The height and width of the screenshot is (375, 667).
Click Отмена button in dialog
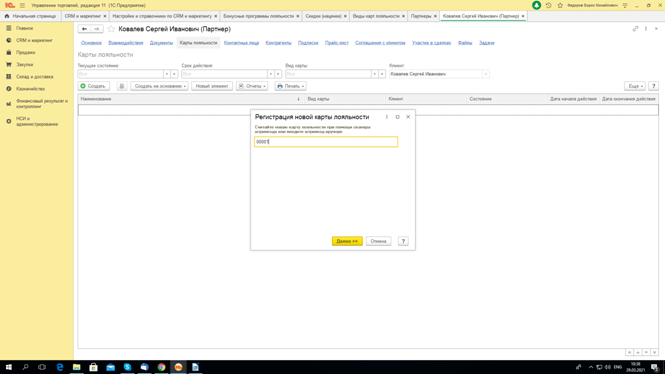378,241
